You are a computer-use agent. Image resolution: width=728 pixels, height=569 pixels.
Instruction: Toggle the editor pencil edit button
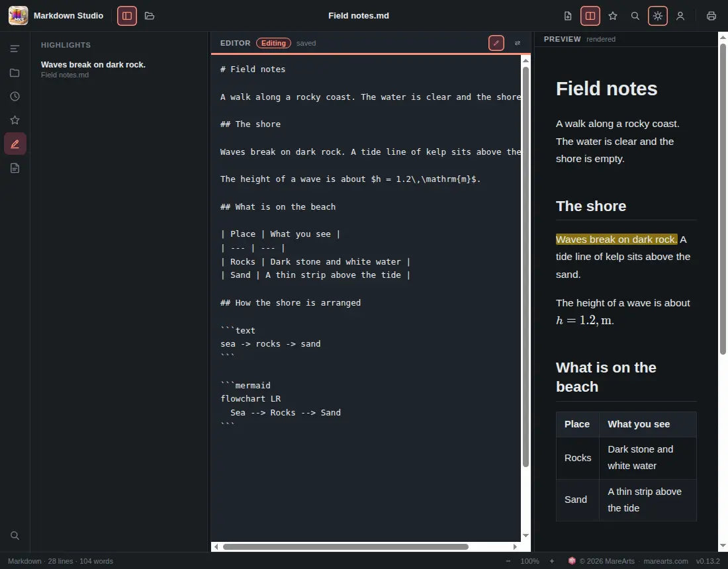click(x=496, y=43)
